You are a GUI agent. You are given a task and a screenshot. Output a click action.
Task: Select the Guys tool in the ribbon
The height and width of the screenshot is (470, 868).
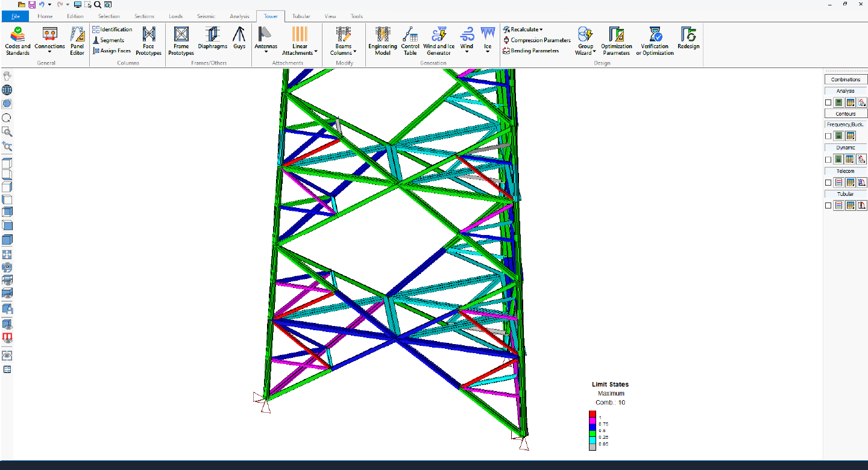click(239, 40)
